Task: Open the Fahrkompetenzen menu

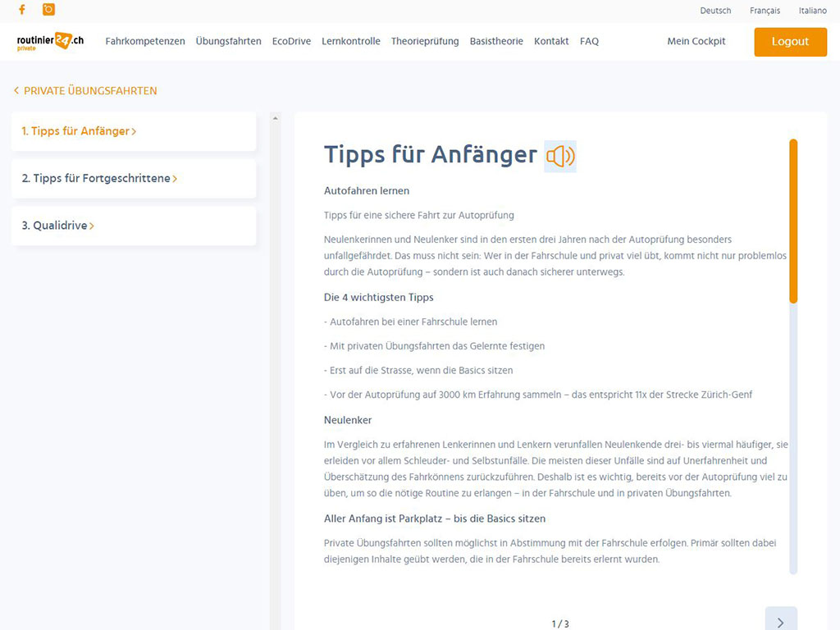Action: pos(145,42)
